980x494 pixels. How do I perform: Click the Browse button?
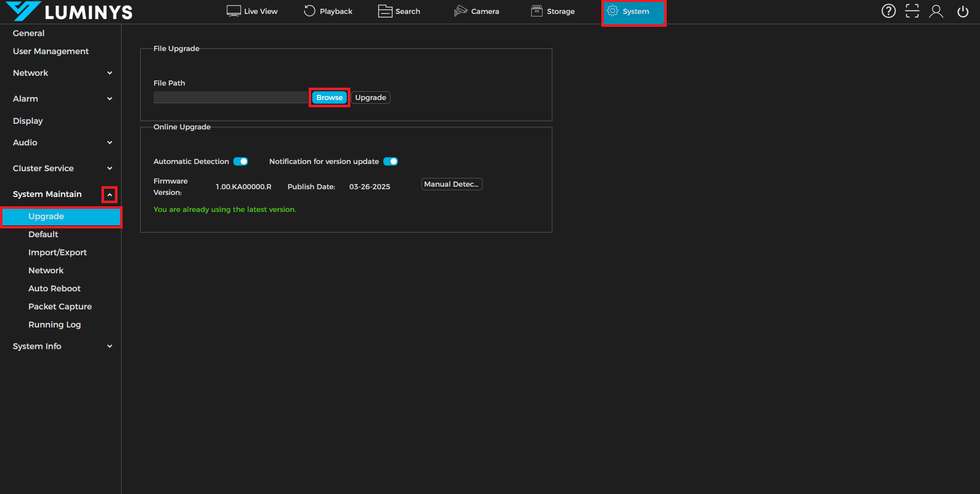[x=329, y=97]
